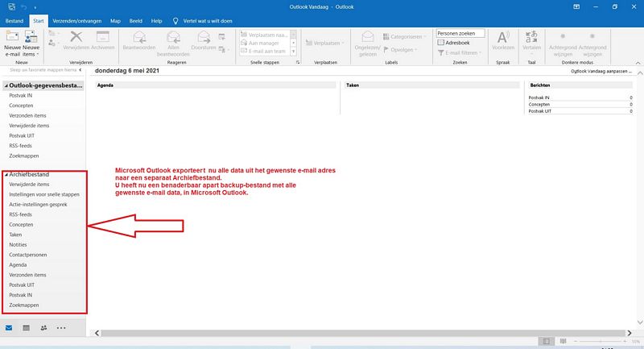Viewport: 644px width, 349px height.
Task: Select Agenda folder in Archiefbestand
Action: (x=18, y=264)
